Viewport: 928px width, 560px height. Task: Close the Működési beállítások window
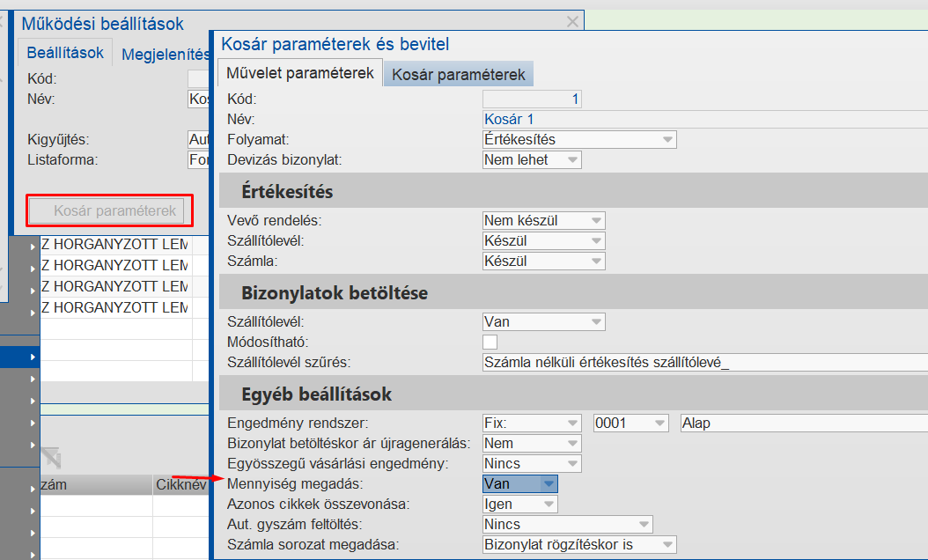[x=572, y=22]
